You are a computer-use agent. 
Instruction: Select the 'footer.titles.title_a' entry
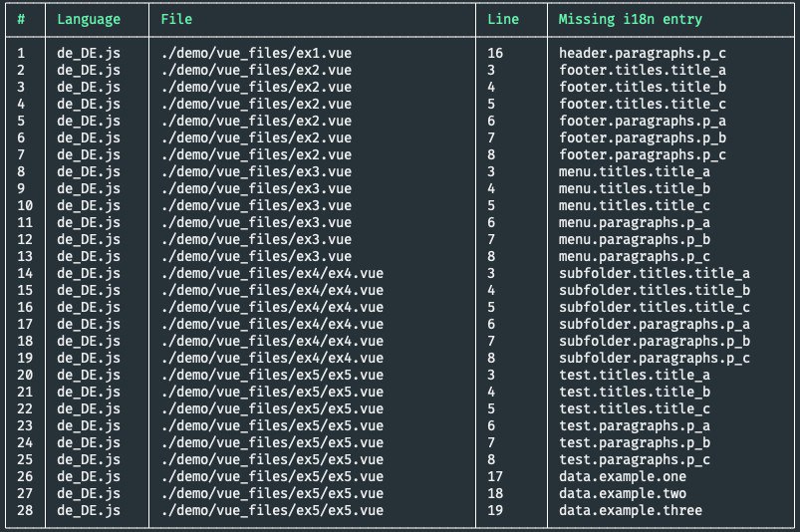tap(643, 70)
